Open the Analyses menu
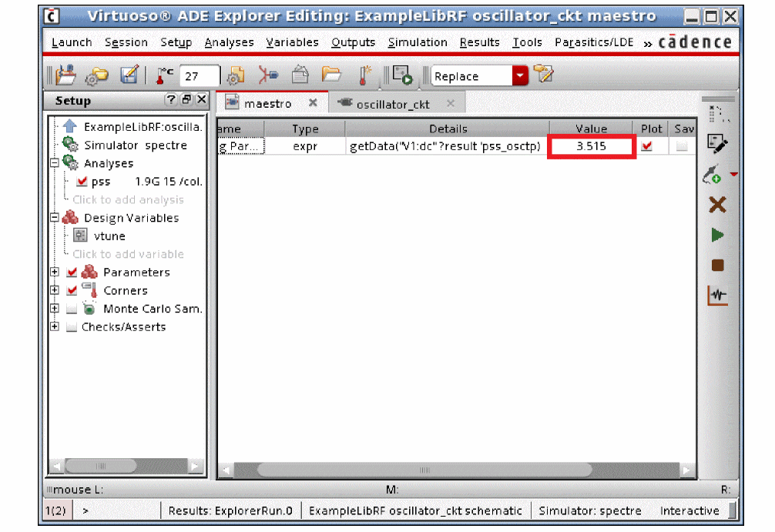Viewport: 775px width, 532px height. [229, 42]
